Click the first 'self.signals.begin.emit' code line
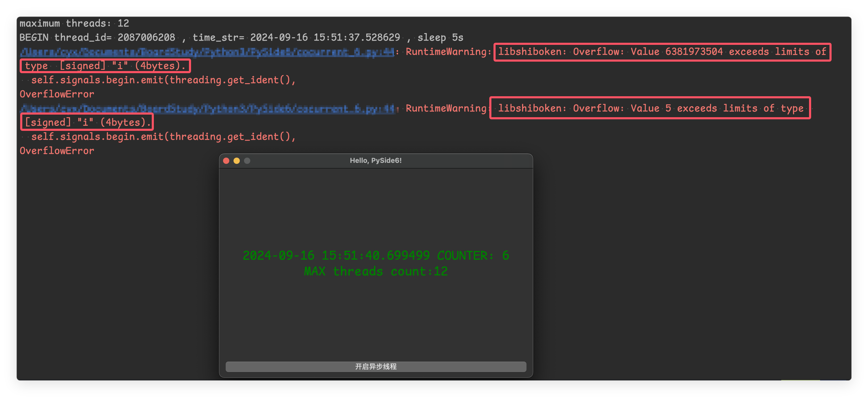Image resolution: width=868 pixels, height=397 pixels. pyautogui.click(x=164, y=80)
